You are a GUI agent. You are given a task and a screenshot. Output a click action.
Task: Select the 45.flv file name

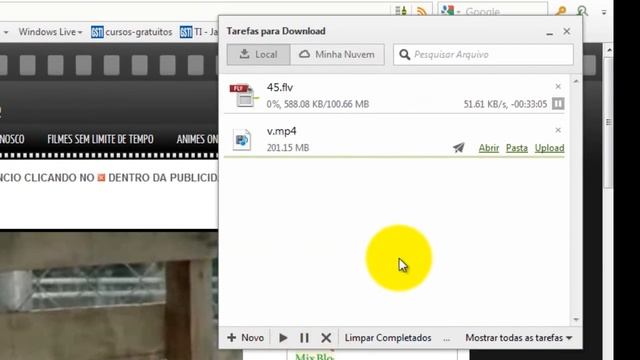(x=280, y=87)
